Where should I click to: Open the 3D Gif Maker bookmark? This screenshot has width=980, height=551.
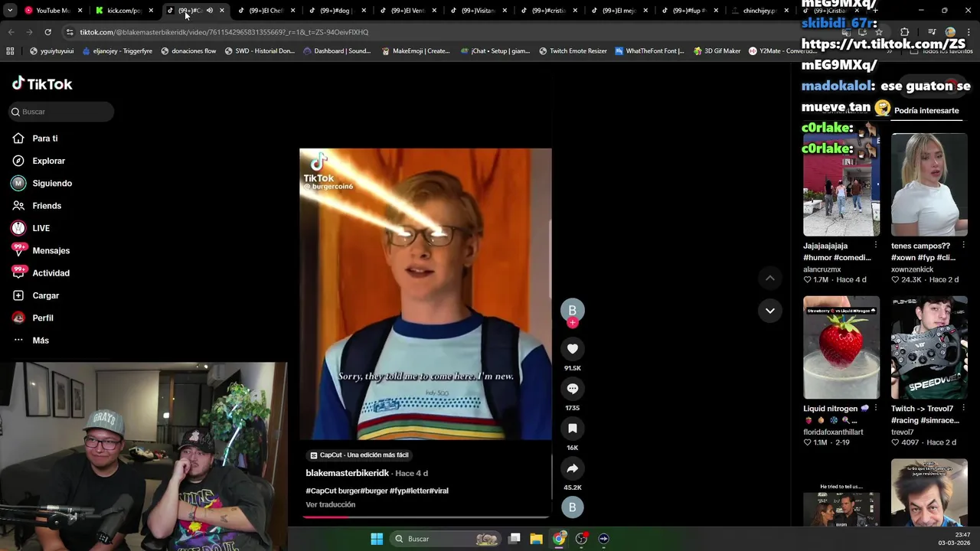tap(717, 51)
